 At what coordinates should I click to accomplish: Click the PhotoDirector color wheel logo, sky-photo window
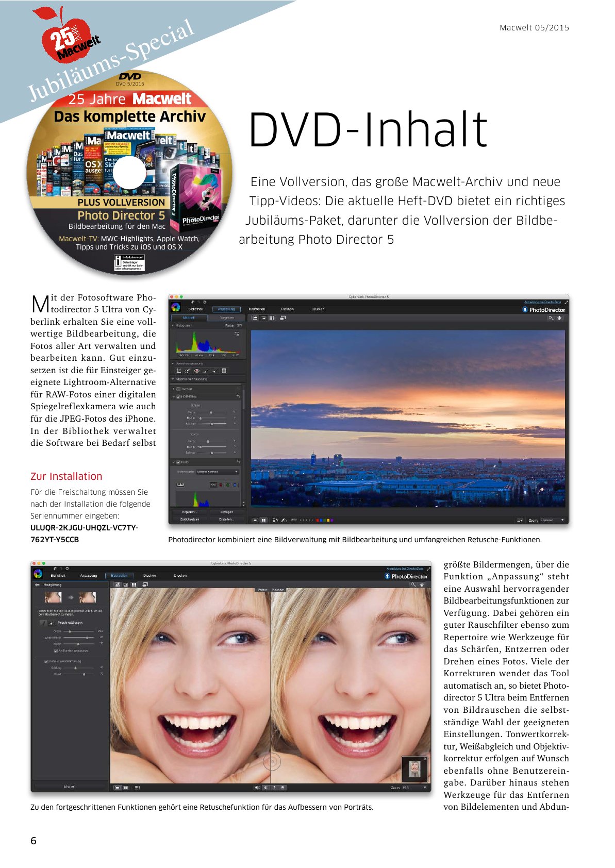click(x=176, y=307)
